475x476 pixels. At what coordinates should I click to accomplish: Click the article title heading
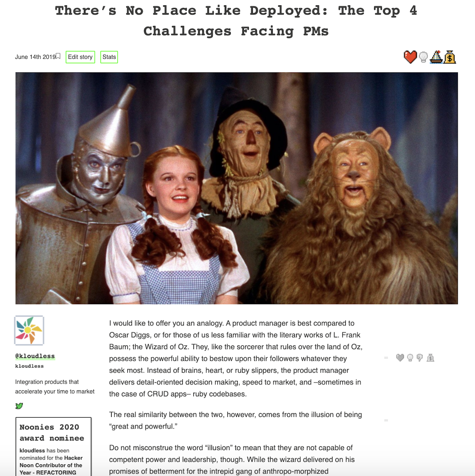click(236, 21)
